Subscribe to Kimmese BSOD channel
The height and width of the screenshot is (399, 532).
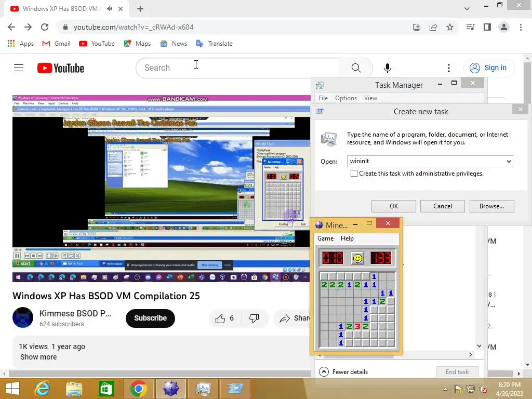pos(150,318)
